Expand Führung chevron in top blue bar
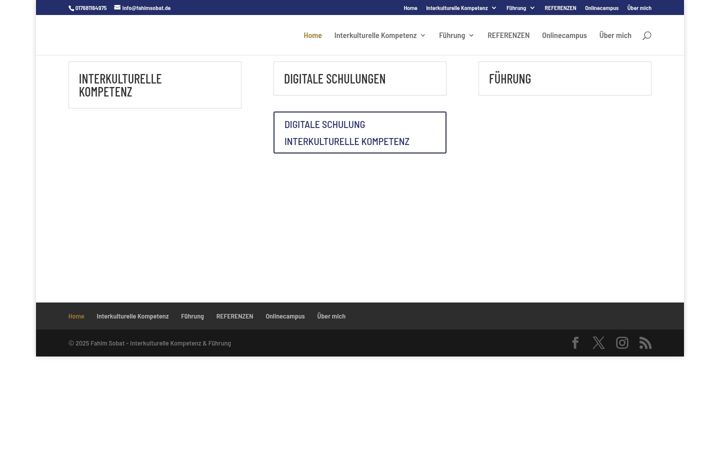 (532, 8)
